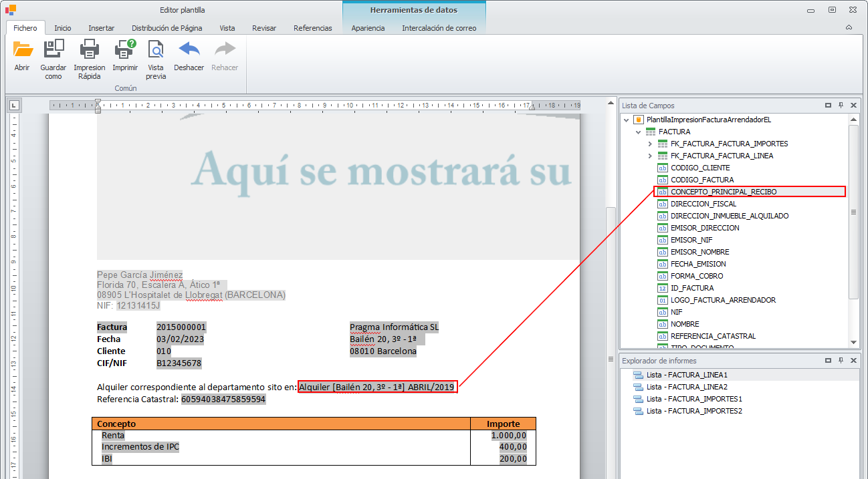Viewport: 868px width, 479px height.
Task: Click the Impresion Rápida printer icon
Action: (89, 49)
